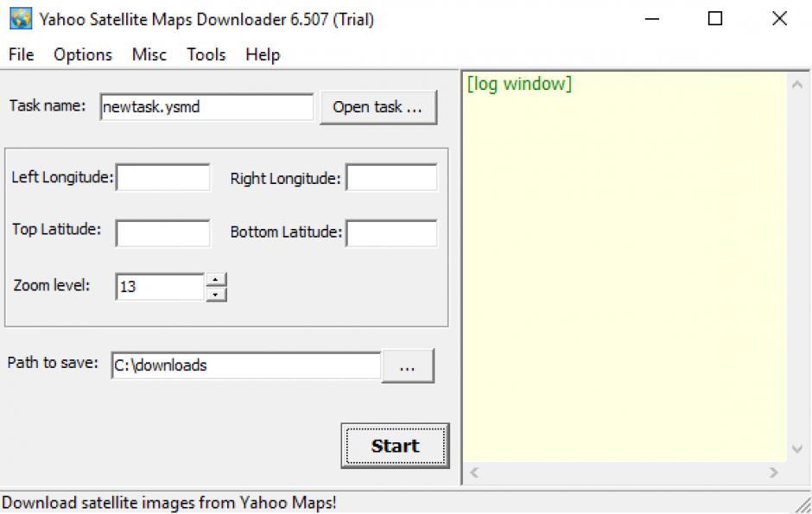Image resolution: width=812 pixels, height=514 pixels.
Task: Select the Zoom level value box
Action: [x=160, y=287]
